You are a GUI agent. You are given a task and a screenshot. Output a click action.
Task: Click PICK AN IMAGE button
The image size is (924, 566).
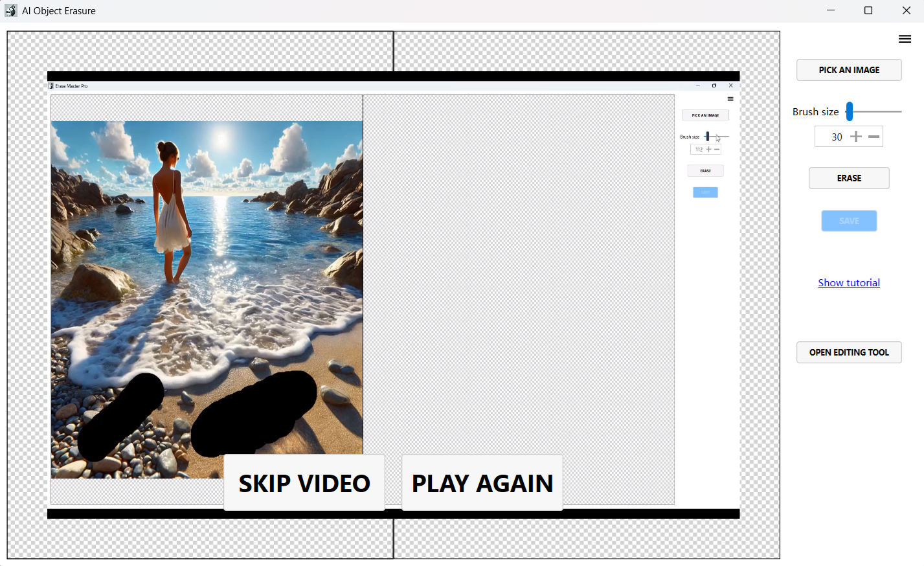(x=849, y=70)
